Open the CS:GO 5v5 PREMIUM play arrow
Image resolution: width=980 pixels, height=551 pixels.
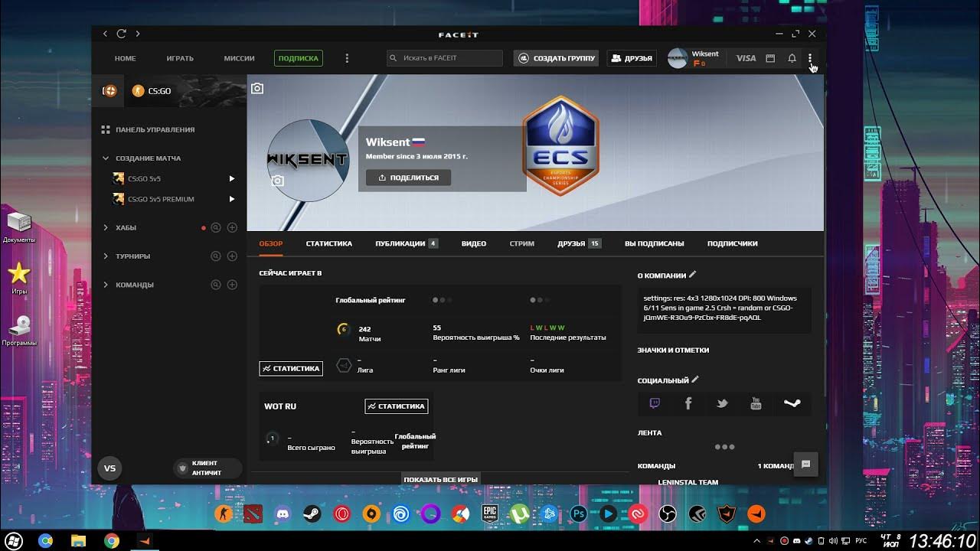pos(232,199)
